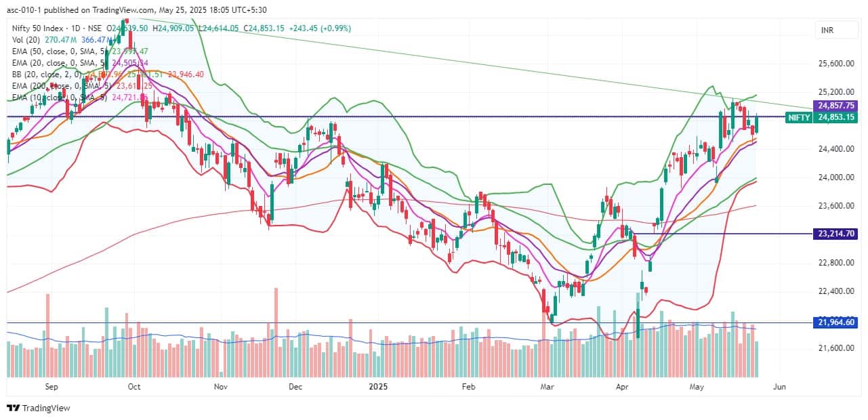Click the 24,853.15 current price tag
Viewport: 868px width, 420px height.
[836, 117]
